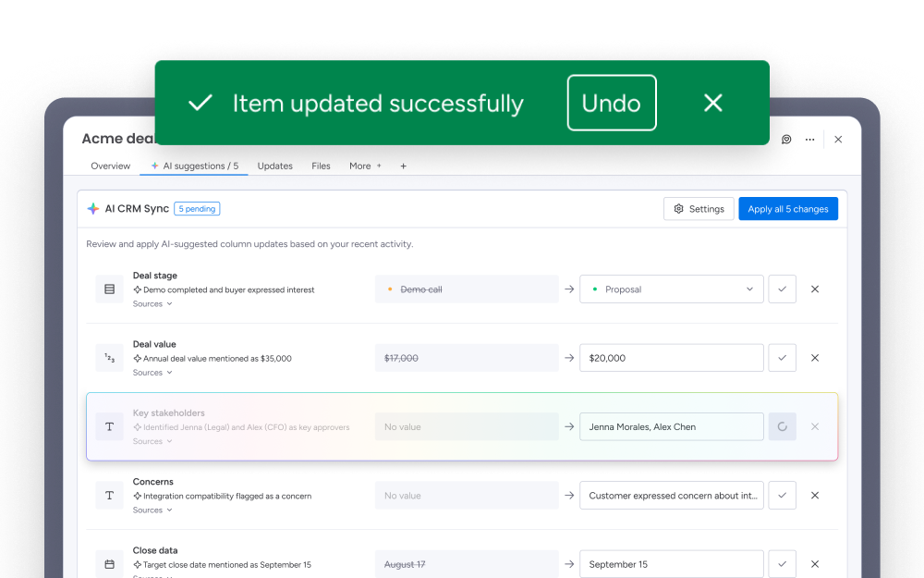The image size is (924, 578).
Task: Click the 5 pending badge
Action: (197, 209)
